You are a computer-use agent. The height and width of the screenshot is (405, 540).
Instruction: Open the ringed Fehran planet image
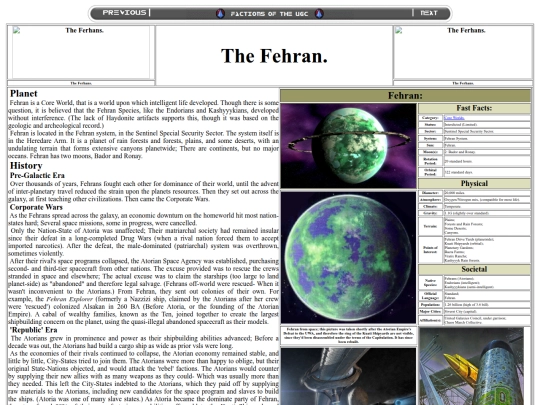(x=349, y=146)
